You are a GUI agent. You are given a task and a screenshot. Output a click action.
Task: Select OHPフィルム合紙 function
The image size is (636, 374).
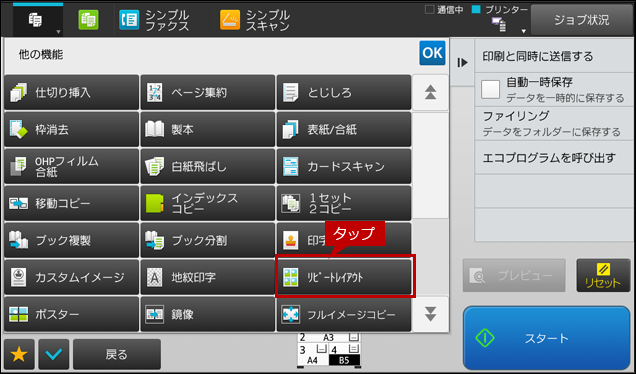[71, 166]
